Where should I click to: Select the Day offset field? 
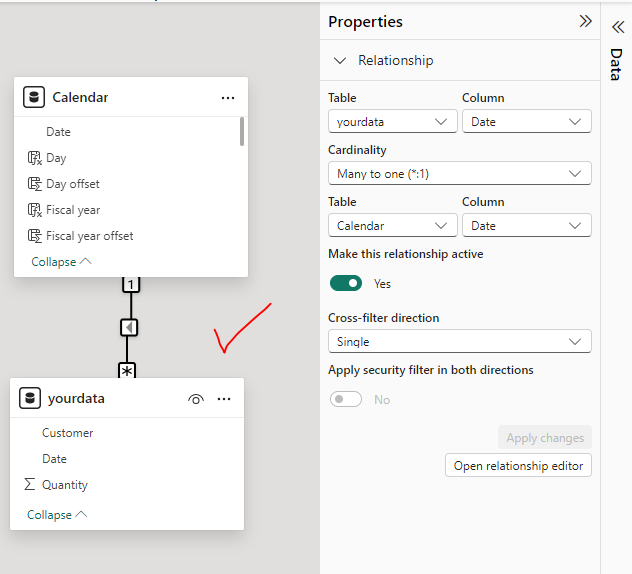coord(73,184)
